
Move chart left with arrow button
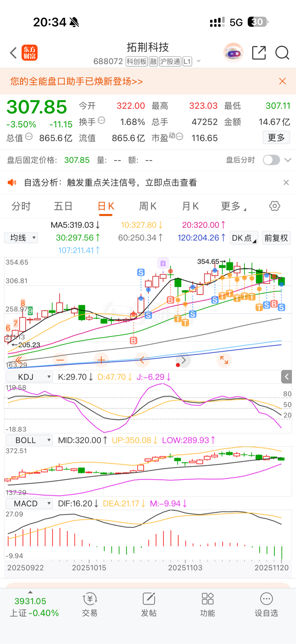pos(142,360)
